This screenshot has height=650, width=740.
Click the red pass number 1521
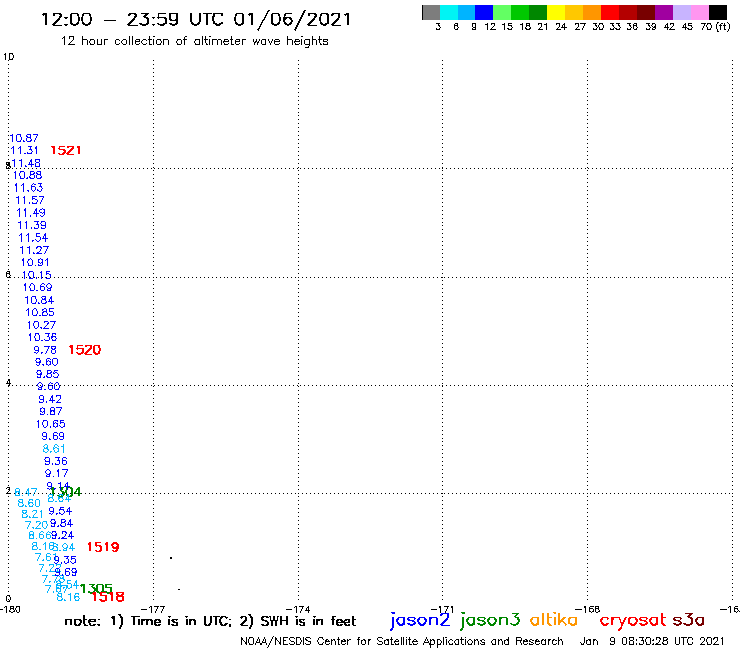[x=66, y=151]
